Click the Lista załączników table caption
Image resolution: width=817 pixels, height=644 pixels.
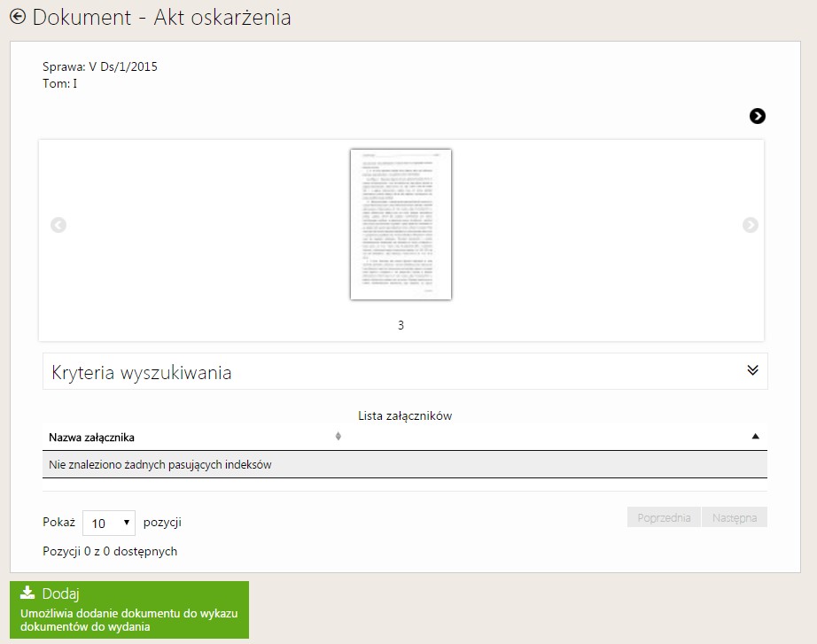(405, 415)
